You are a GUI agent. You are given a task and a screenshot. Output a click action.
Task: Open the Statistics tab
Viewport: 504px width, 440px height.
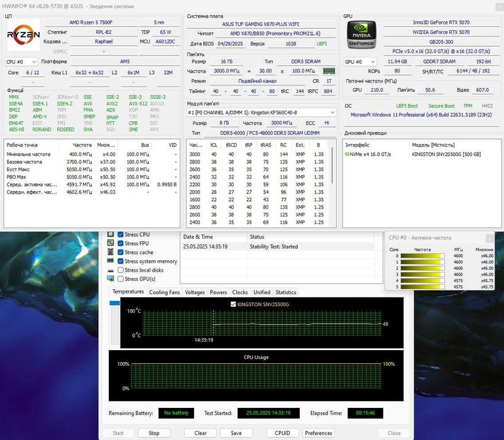(x=286, y=292)
